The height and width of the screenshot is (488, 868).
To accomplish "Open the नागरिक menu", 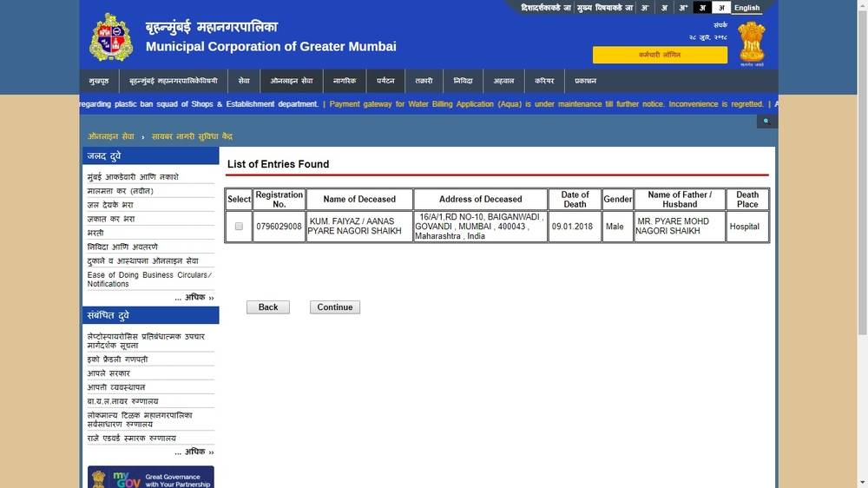I will point(345,81).
